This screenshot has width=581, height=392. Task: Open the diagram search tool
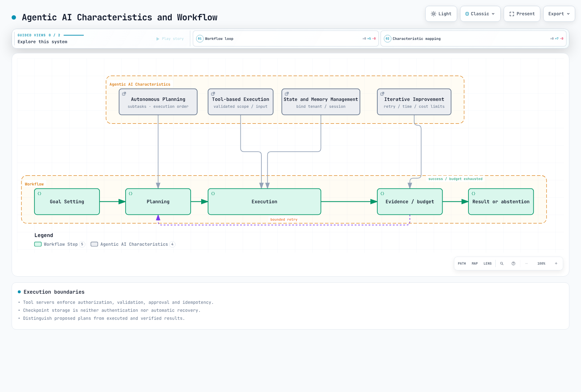[x=502, y=264]
